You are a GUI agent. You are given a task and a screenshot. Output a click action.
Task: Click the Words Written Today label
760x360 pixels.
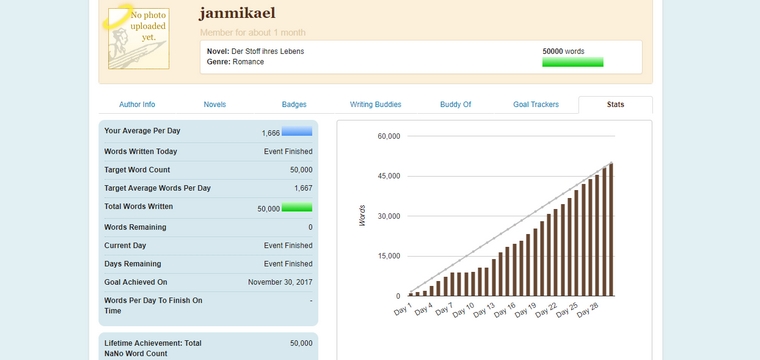(x=141, y=152)
